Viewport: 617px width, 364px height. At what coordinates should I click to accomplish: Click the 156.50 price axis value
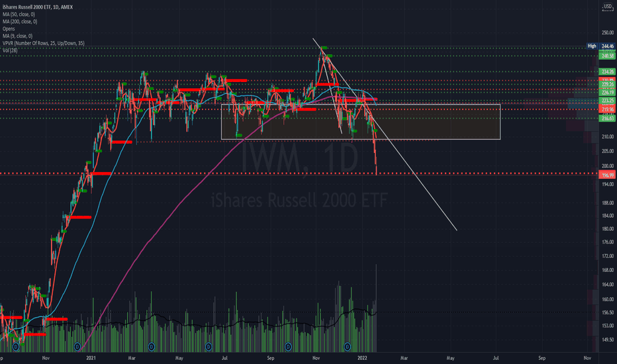608,312
